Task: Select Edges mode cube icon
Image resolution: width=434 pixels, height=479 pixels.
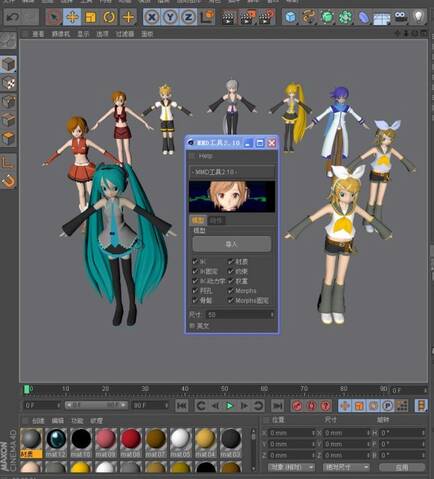Action: [8, 120]
